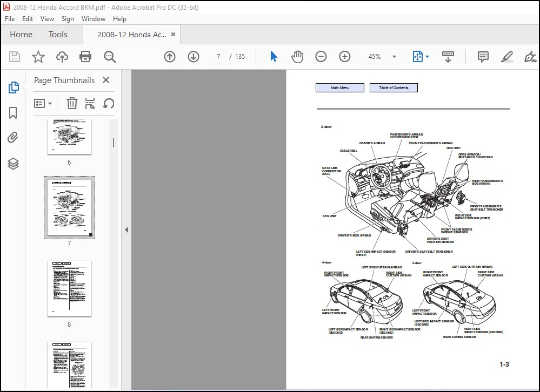Click the DATA LINK CONNECTOR label

(x=331, y=171)
